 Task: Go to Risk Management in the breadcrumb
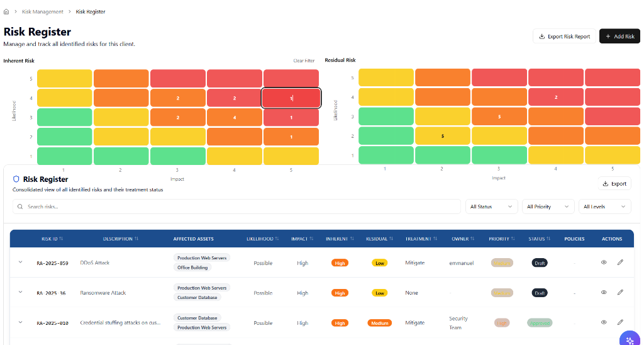(x=43, y=11)
